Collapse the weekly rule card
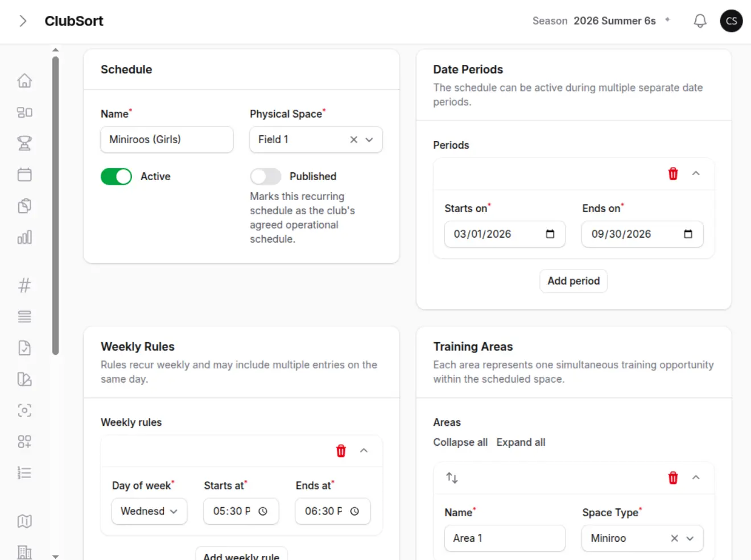 click(364, 451)
